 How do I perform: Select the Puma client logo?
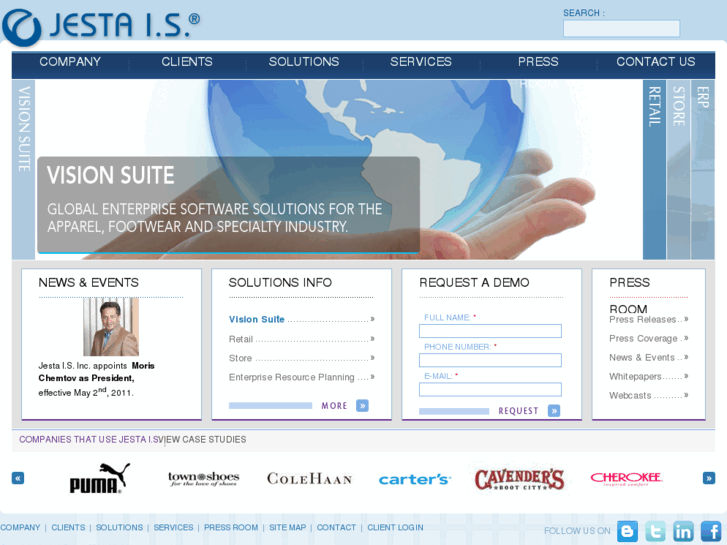pyautogui.click(x=99, y=478)
